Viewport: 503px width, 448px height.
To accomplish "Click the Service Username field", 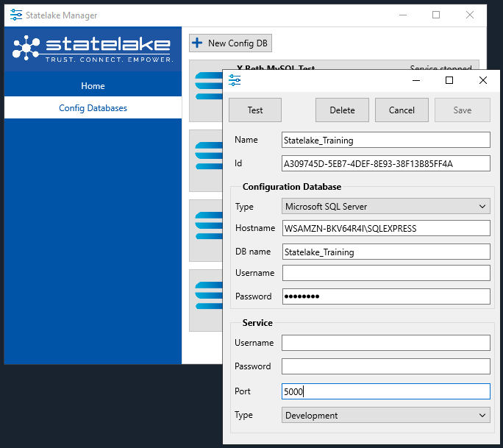I will (386, 343).
